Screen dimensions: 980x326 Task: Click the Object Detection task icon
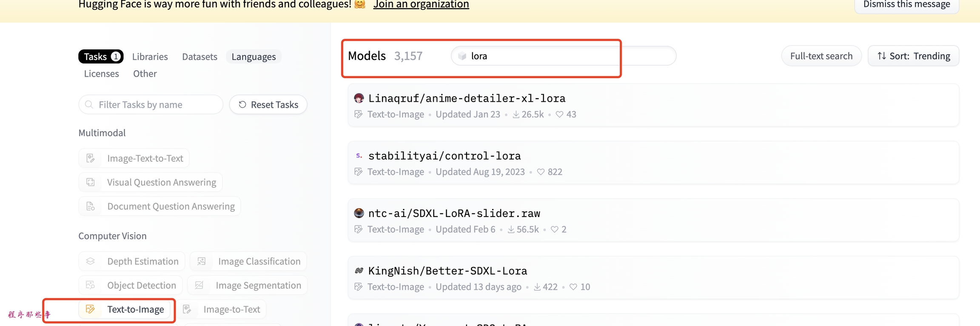point(91,285)
